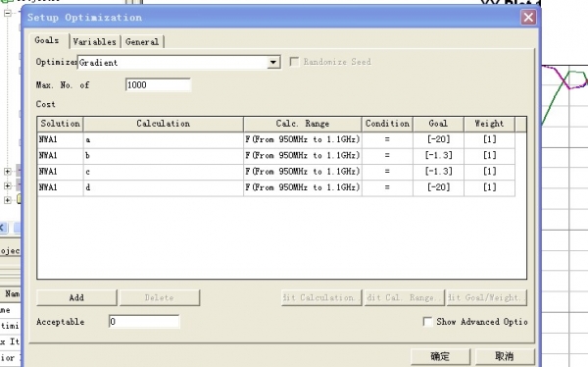Click the Edit Goal/Weight button

point(487,297)
